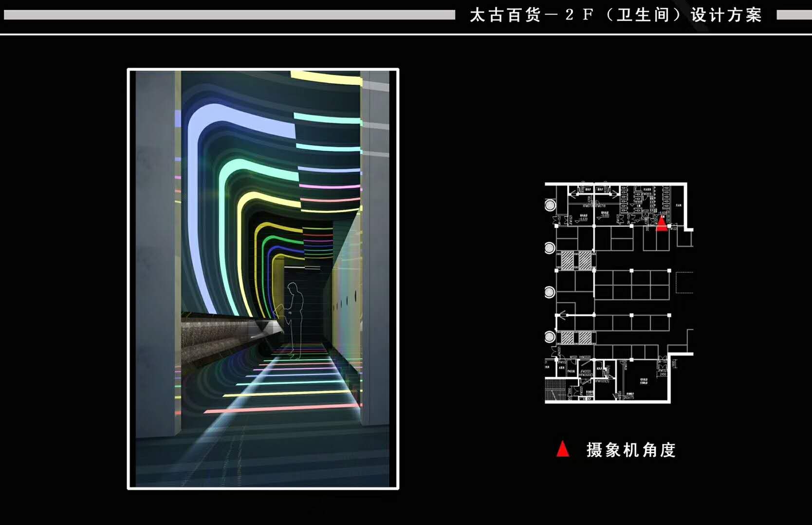This screenshot has width=812, height=525.
Task: Select the M1021 label in the floor plan
Action: coord(573,357)
